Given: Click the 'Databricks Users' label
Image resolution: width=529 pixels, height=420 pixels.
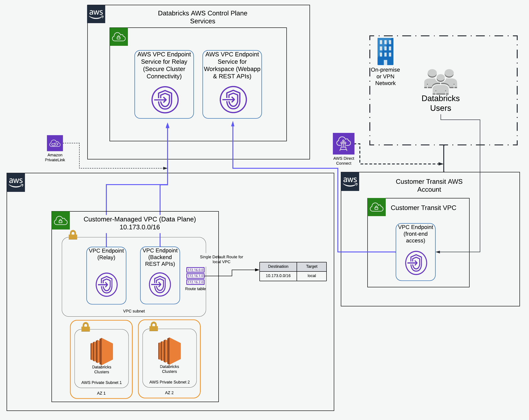Looking at the screenshot, I should pos(440,103).
